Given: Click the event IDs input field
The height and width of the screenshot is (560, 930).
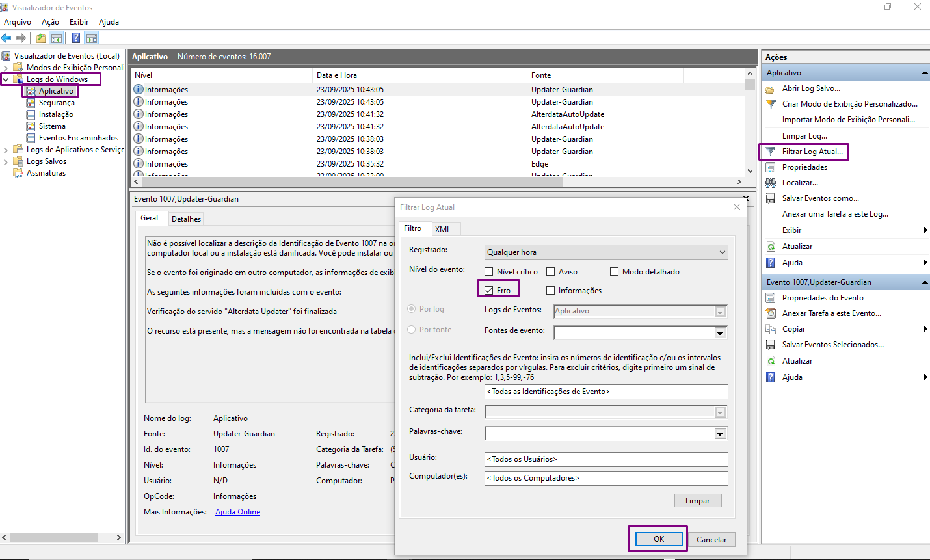Looking at the screenshot, I should (x=605, y=392).
